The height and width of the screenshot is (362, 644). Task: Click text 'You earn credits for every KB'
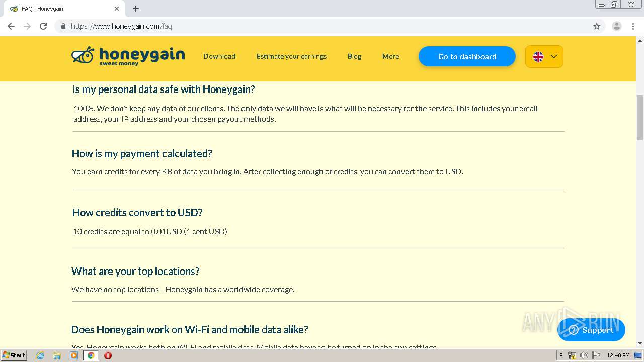[122, 172]
